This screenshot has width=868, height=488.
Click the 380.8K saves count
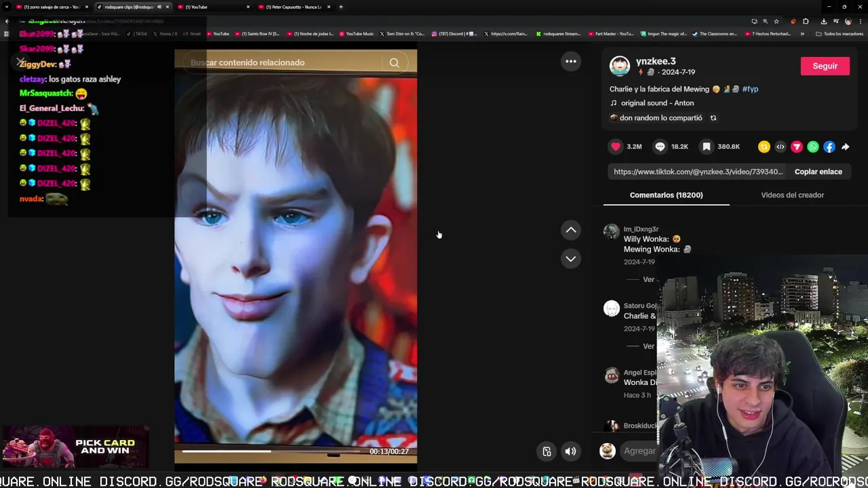pos(729,146)
